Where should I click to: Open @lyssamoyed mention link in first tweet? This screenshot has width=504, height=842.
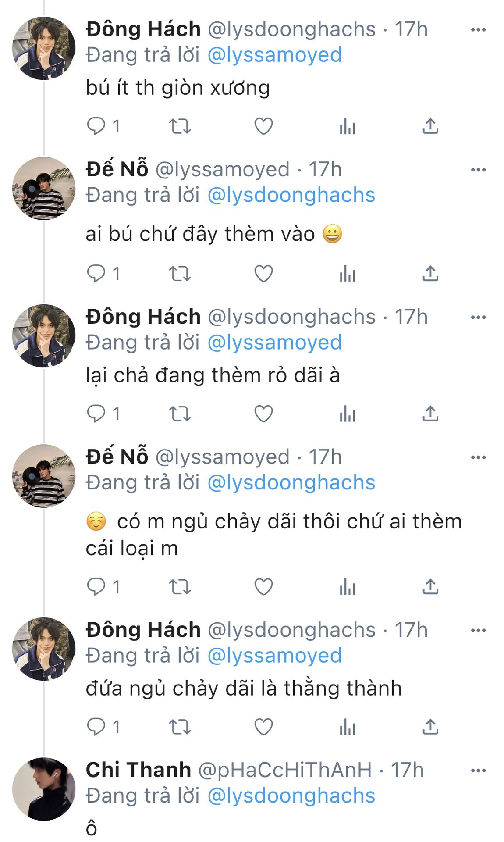(274, 55)
